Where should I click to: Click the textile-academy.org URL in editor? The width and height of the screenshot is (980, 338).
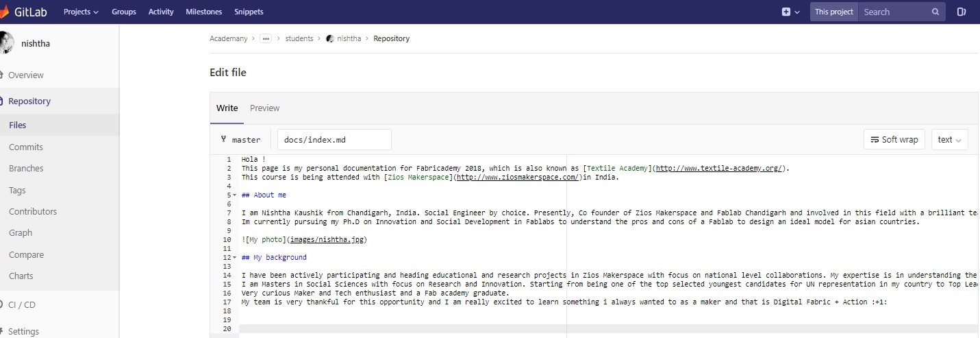tap(720, 168)
